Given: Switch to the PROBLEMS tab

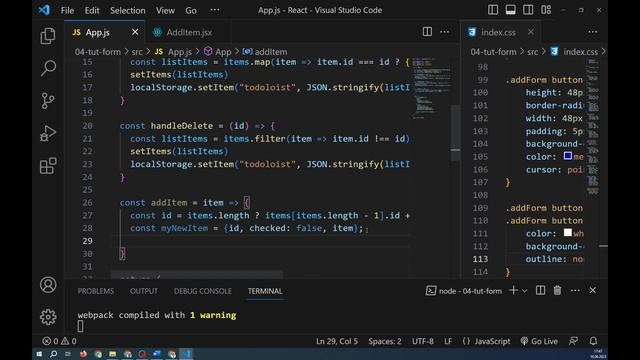Looking at the screenshot, I should coord(96,291).
